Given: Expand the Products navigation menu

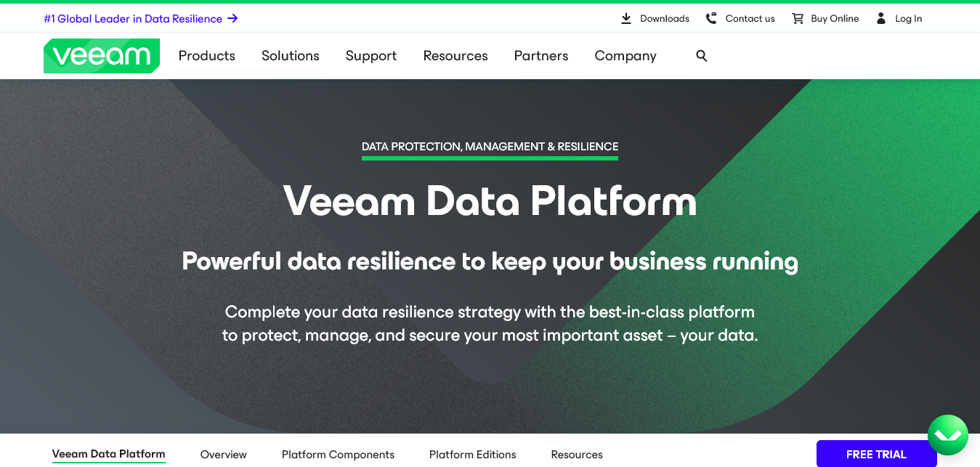Looking at the screenshot, I should (x=206, y=55).
